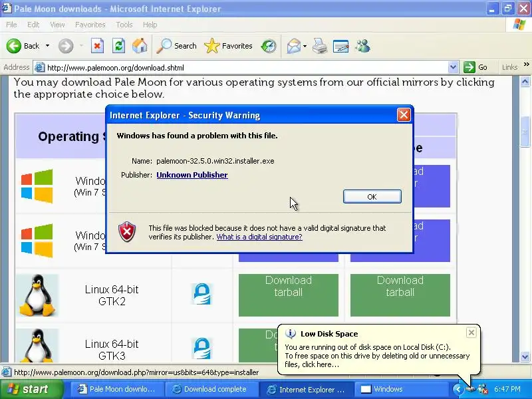Expand the address bar dropdown list
The width and height of the screenshot is (532, 399).
[x=453, y=67]
